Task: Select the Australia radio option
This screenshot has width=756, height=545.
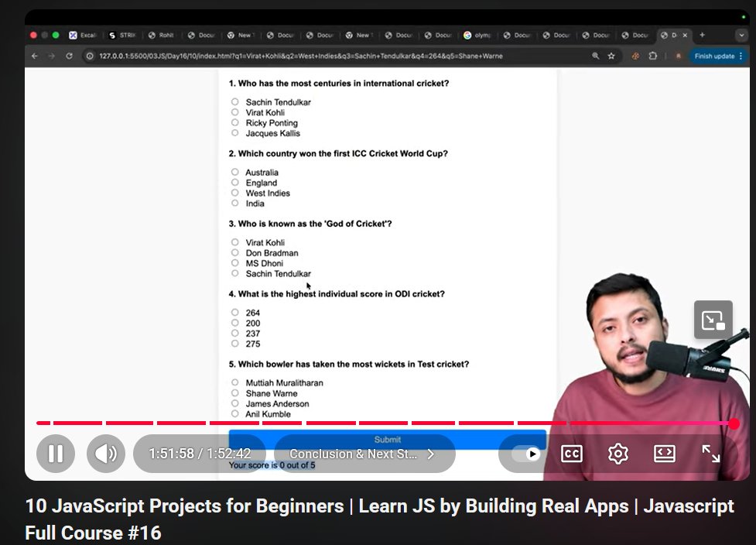Action: coord(234,172)
